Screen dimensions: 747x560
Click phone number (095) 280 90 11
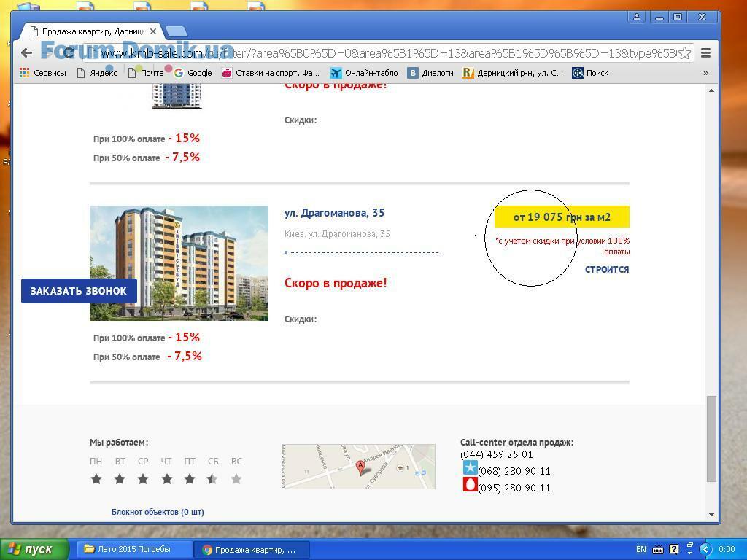[x=514, y=488]
